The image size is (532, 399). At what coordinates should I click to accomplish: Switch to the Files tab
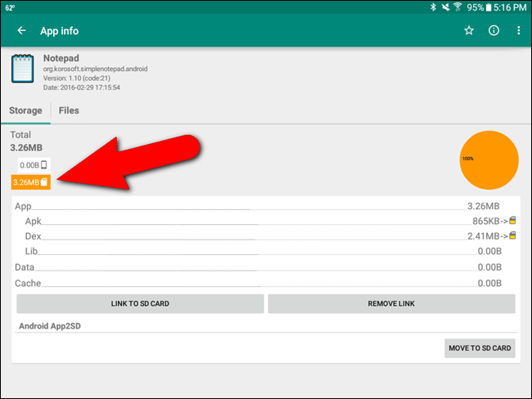(x=69, y=110)
